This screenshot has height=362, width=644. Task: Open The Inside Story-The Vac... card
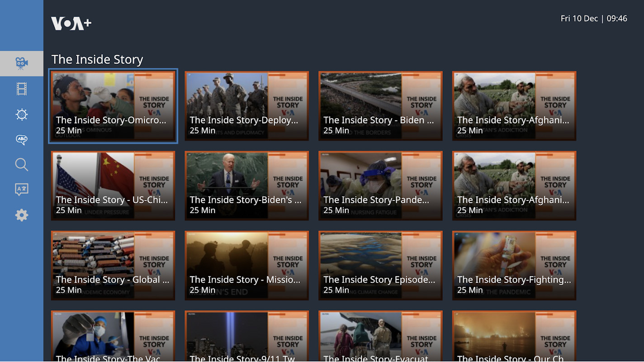[113, 336]
